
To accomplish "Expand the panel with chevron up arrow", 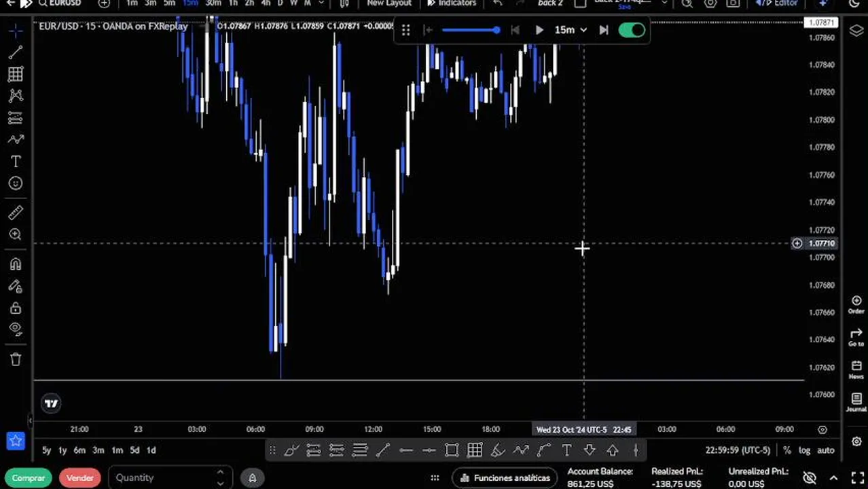I will 833,477.
